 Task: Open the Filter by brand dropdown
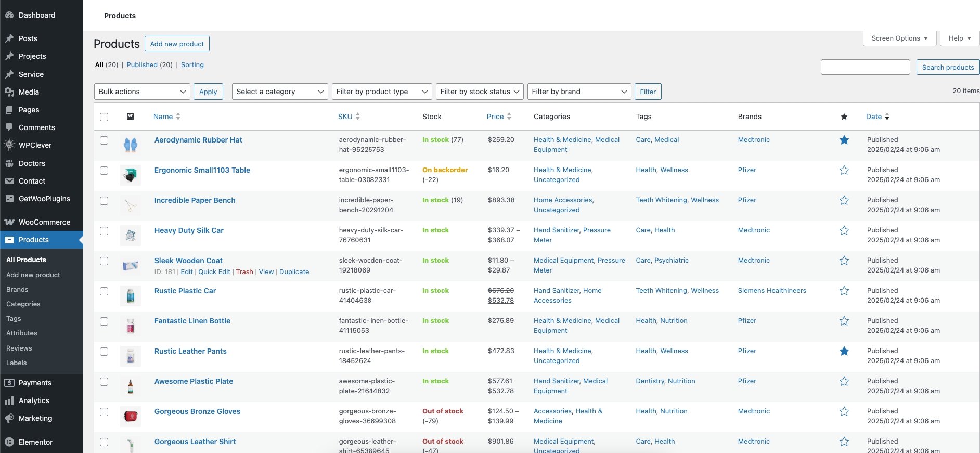click(x=579, y=92)
